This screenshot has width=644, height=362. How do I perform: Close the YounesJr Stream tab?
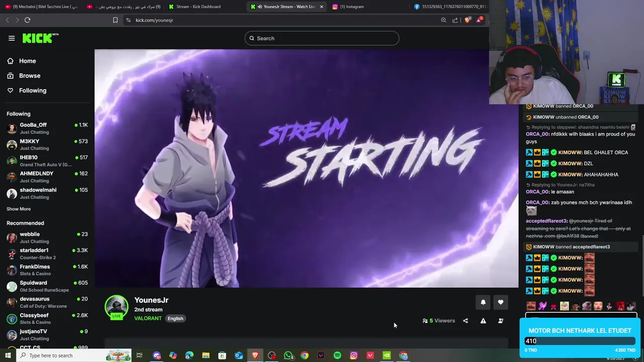tap(322, 7)
